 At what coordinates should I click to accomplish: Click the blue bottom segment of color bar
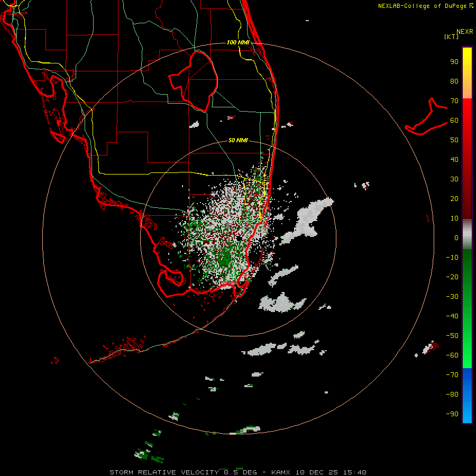pos(467,396)
